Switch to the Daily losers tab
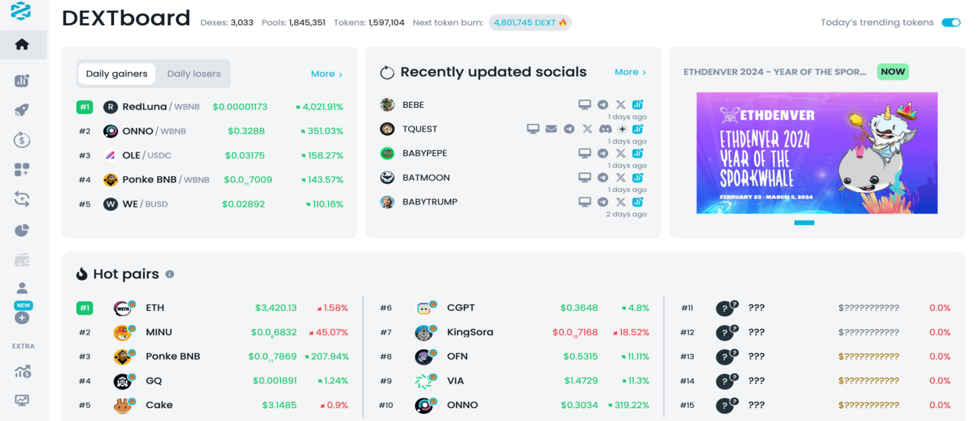 point(194,74)
